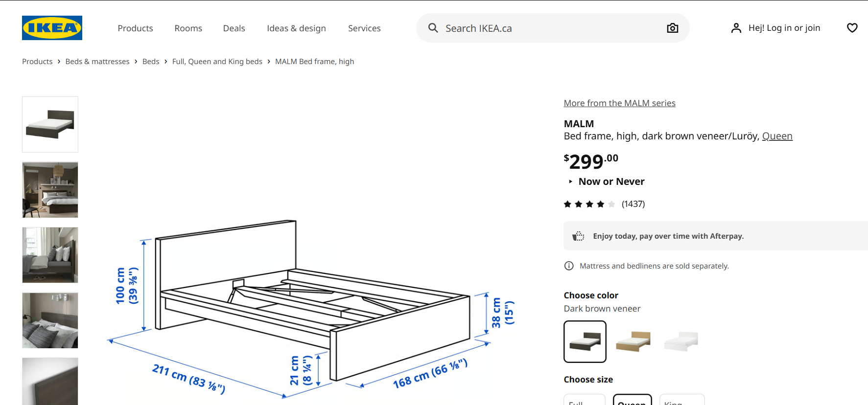Go to Full, Queen and King beds breadcrumb
Screen dimensions: 868x405
[217, 61]
